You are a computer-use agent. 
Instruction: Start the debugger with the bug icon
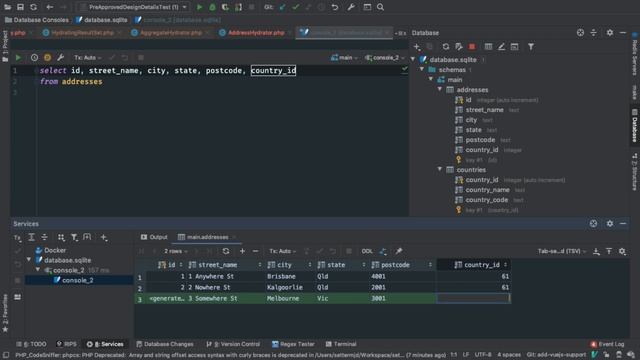[x=212, y=7]
